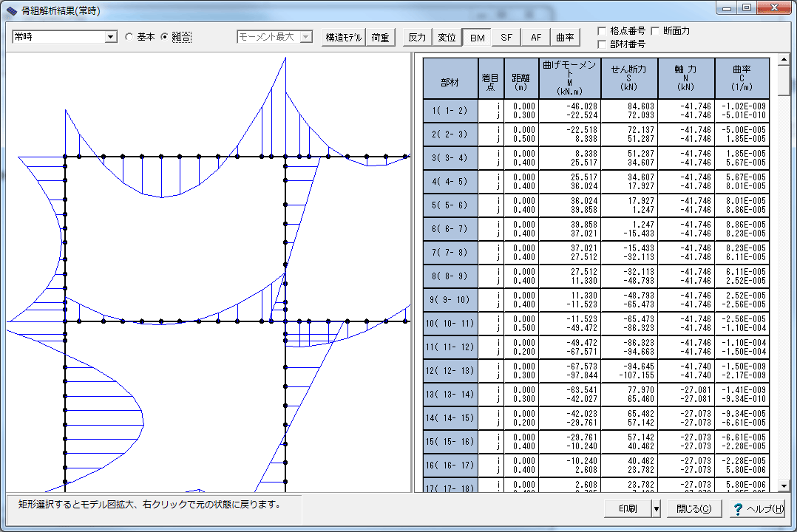Viewport: 797px width, 532px height.
Task: Show the 構造モデル view
Action: click(x=344, y=38)
